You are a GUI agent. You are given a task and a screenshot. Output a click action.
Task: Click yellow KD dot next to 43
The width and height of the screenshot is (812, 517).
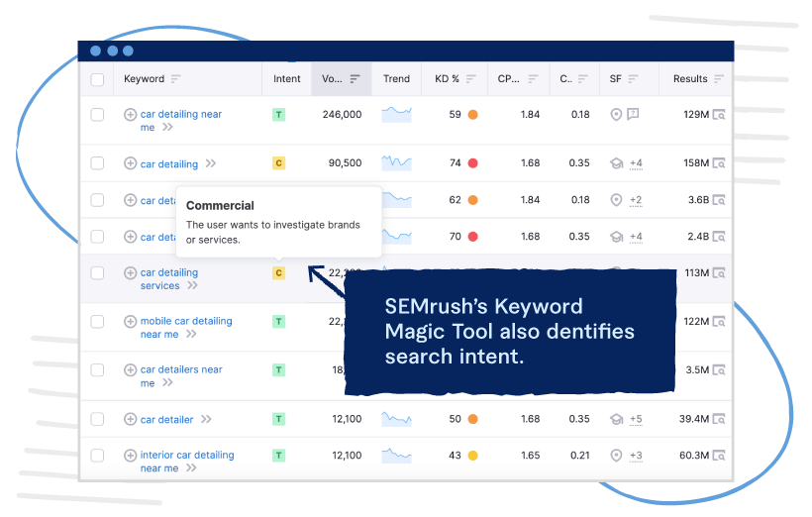(x=472, y=456)
